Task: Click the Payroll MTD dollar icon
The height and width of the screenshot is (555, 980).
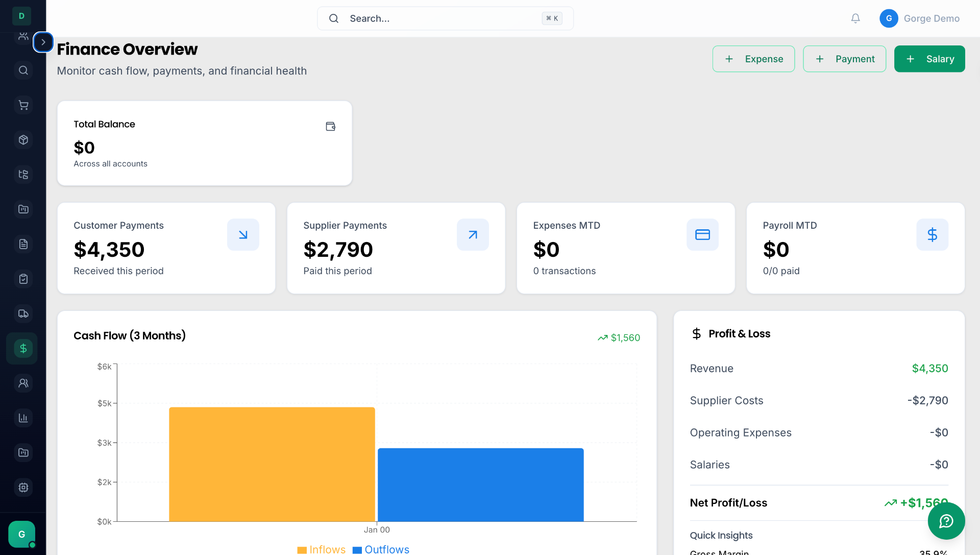Action: [932, 234]
